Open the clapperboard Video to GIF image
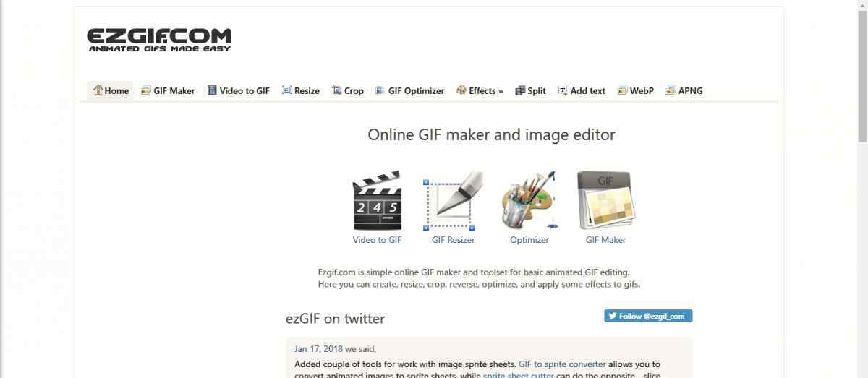The width and height of the screenshot is (868, 378). tap(377, 200)
